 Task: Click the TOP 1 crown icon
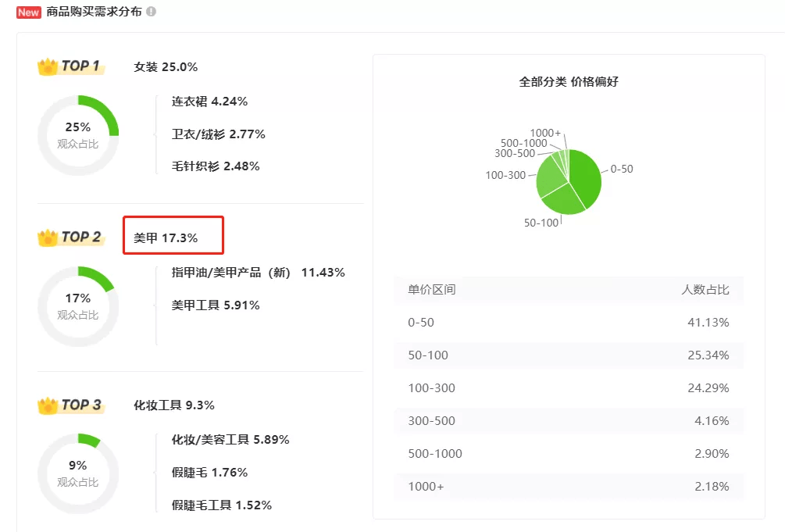click(x=48, y=66)
